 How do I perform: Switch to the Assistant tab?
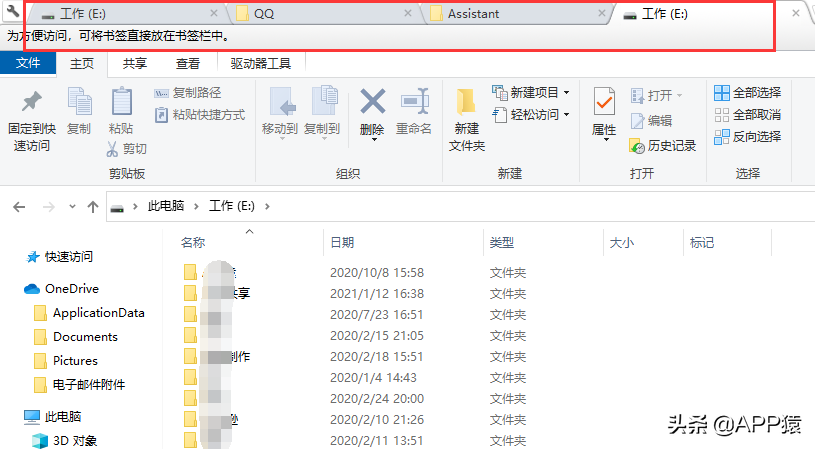coord(517,14)
